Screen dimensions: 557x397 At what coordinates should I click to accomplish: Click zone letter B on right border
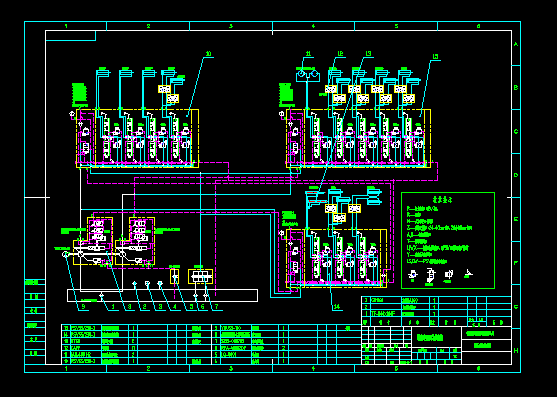point(516,88)
